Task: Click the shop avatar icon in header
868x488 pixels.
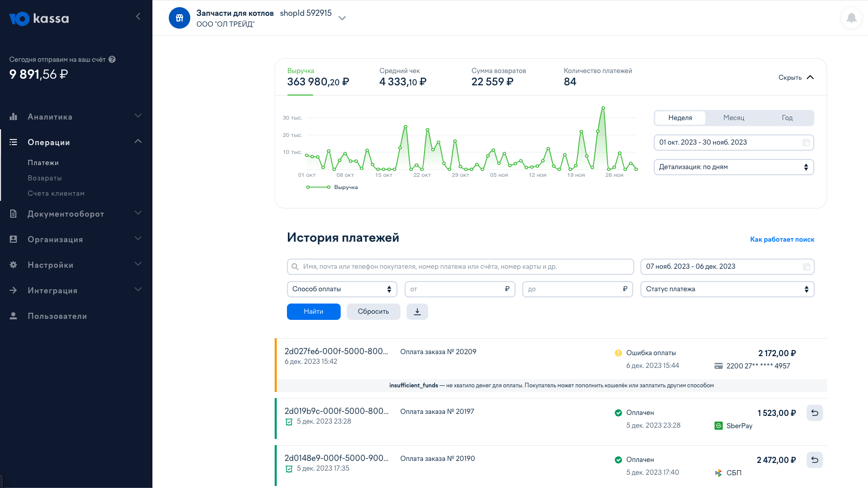Action: click(x=180, y=18)
